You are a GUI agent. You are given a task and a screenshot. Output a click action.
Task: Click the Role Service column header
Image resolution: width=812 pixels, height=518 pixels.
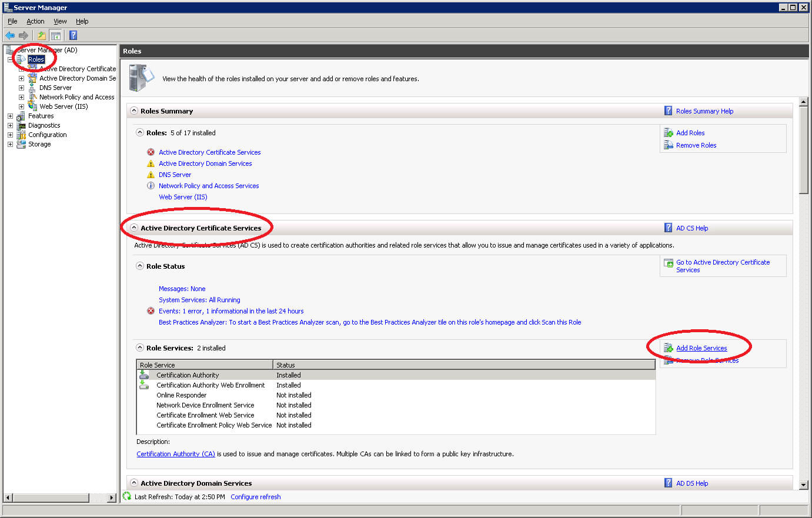(205, 365)
